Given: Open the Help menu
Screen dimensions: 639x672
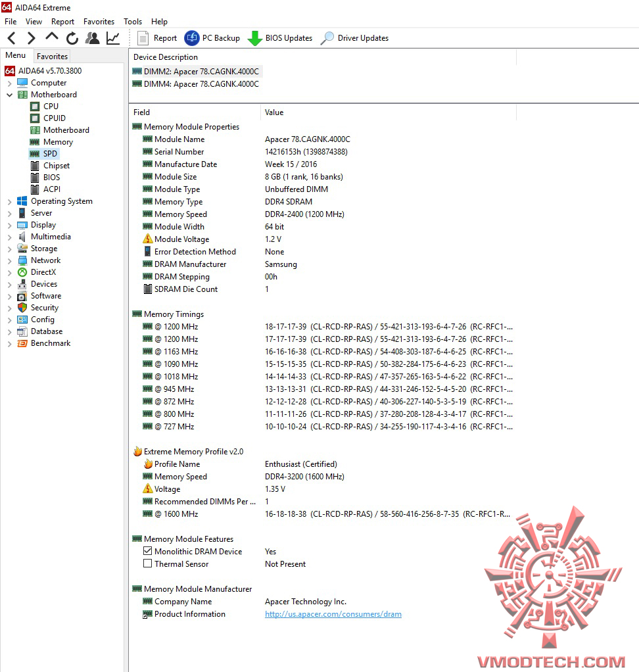Looking at the screenshot, I should [x=160, y=22].
